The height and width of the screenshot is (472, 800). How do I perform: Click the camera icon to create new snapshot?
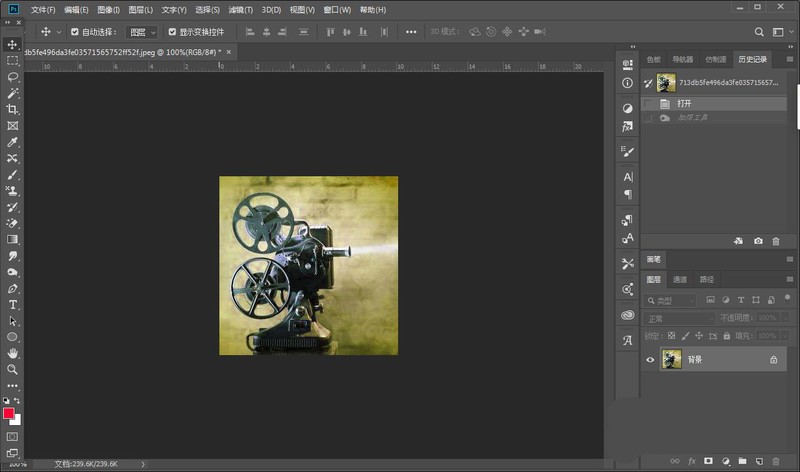(758, 241)
